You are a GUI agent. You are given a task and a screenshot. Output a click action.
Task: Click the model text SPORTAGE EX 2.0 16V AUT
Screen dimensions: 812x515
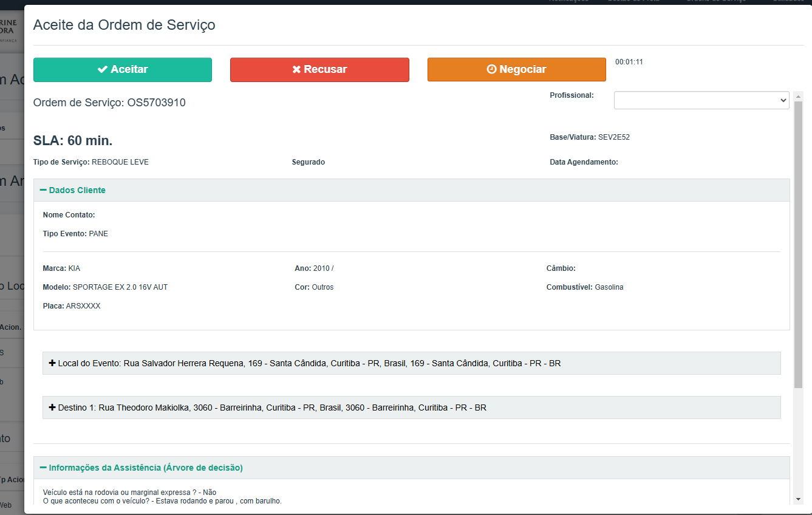click(x=120, y=287)
